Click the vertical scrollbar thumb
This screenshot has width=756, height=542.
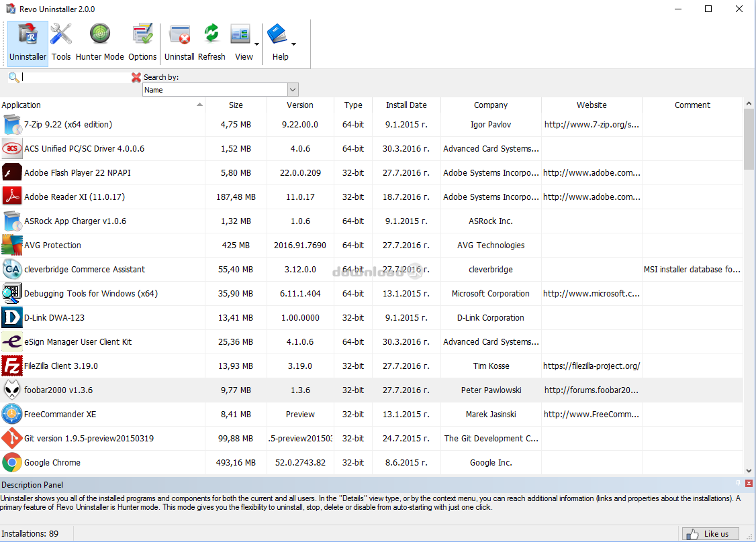(749, 140)
